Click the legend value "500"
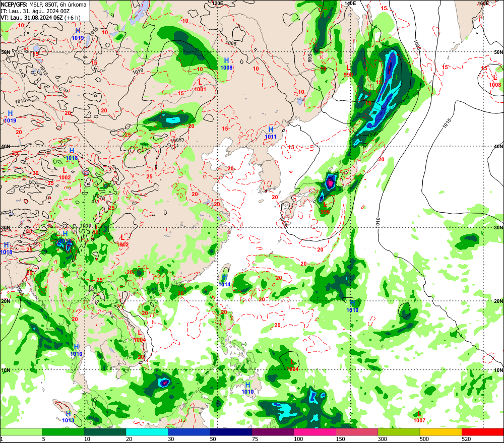Viewport: 504px width, 443px height. pyautogui.click(x=424, y=439)
